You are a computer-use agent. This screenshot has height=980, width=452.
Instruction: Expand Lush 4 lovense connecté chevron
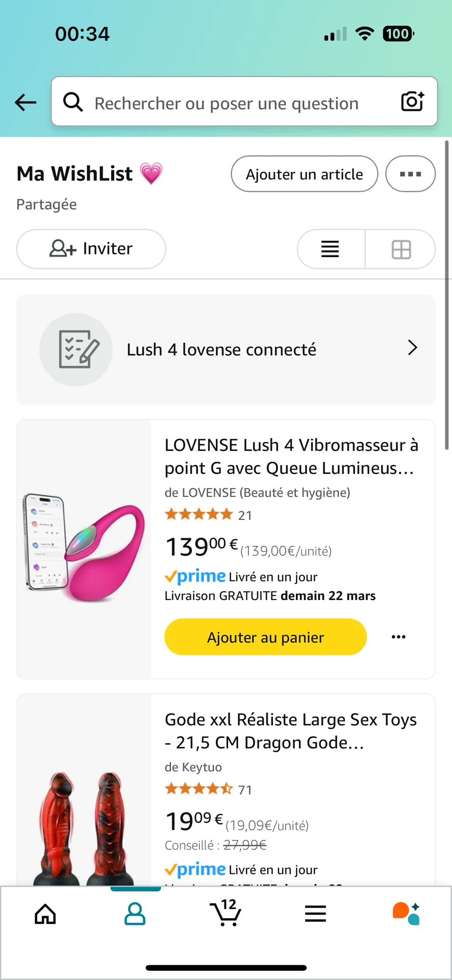pos(413,348)
